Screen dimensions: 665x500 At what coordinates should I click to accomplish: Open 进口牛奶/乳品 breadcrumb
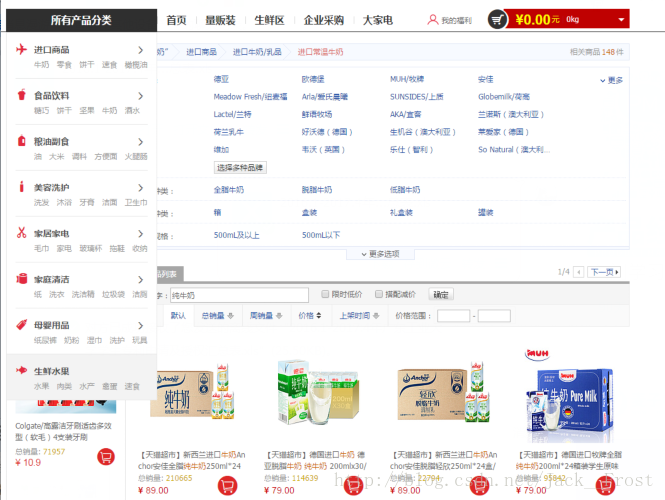point(257,52)
